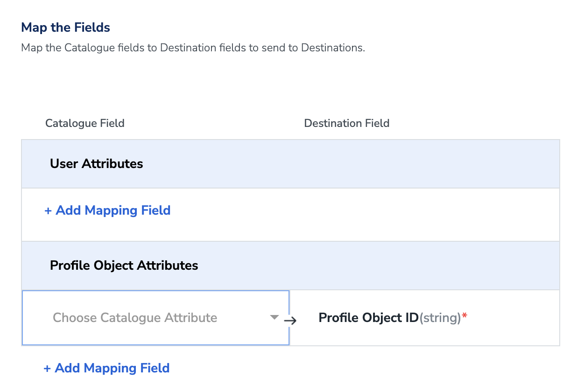The image size is (577, 392).
Task: Click the (string) type label
Action: pyautogui.click(x=440, y=318)
